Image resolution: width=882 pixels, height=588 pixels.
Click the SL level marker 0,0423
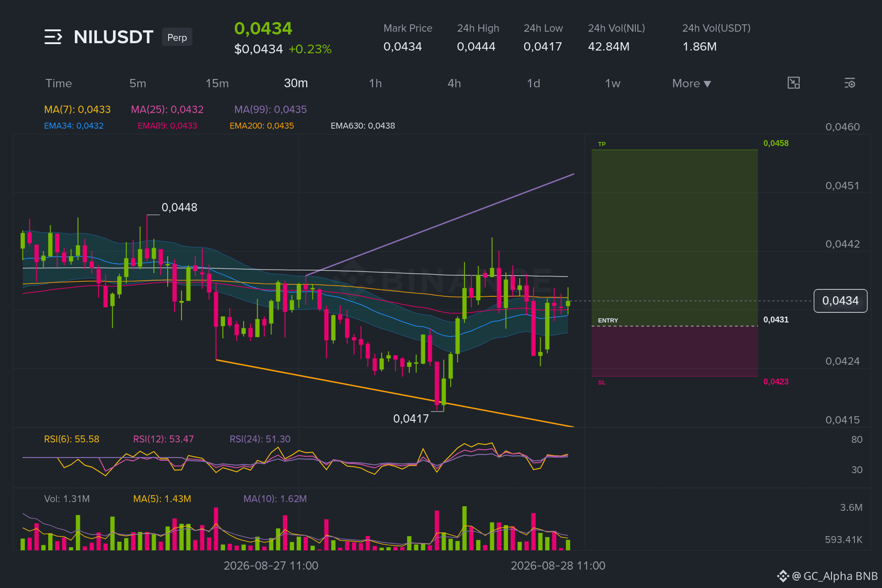(776, 382)
